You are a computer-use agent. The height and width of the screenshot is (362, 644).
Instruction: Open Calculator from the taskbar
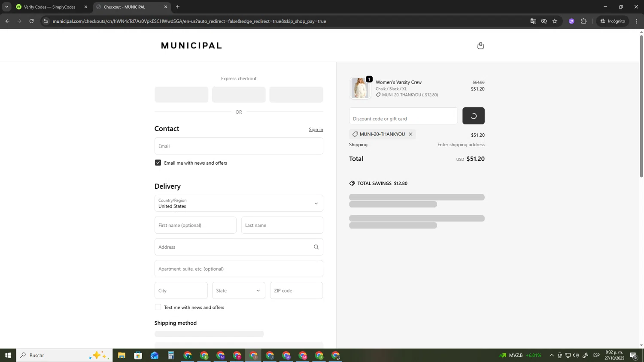pos(171,355)
